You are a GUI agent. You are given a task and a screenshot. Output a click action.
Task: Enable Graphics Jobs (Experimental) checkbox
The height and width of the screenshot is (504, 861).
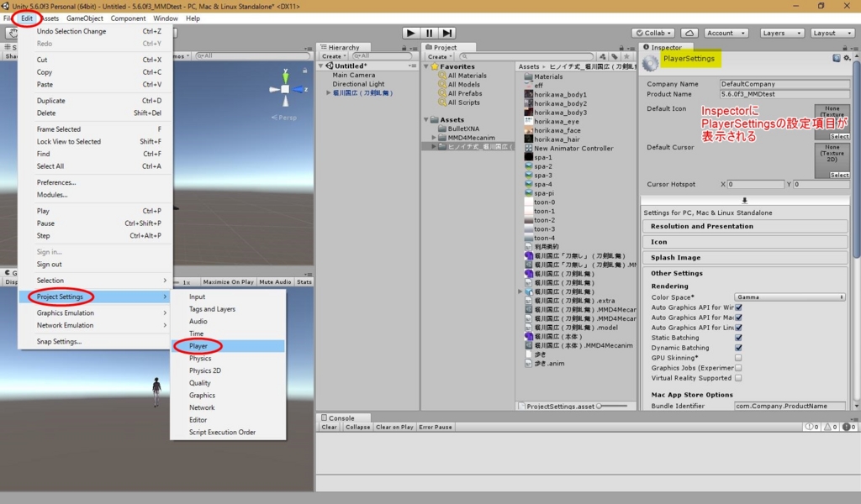738,368
